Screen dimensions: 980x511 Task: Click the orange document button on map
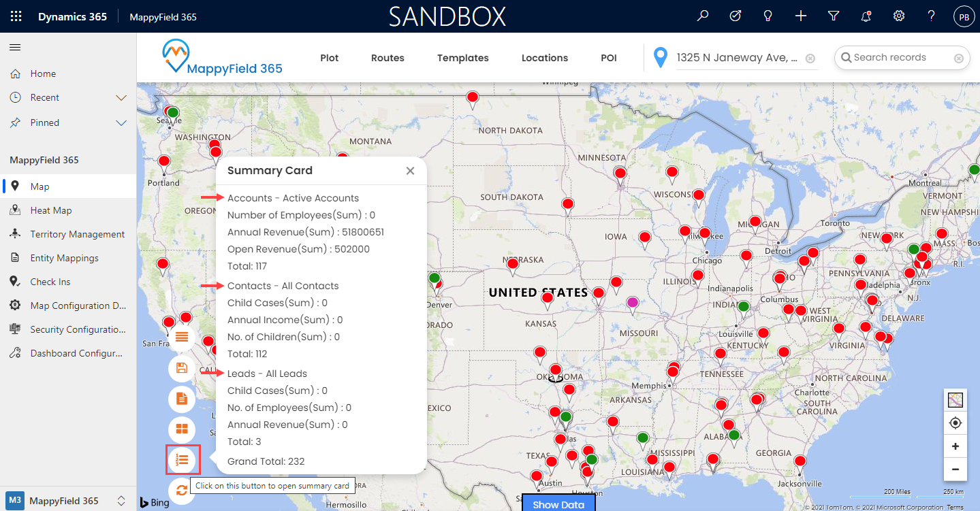coord(182,399)
